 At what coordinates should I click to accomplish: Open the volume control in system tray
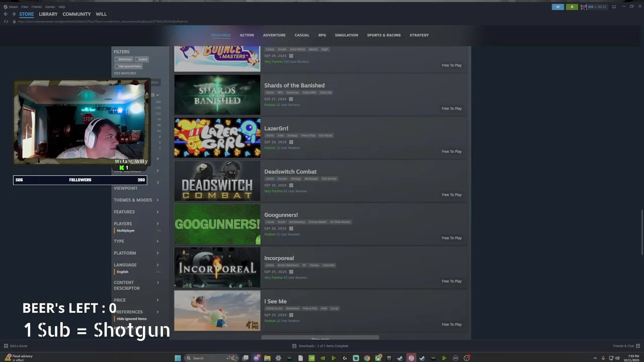(618, 358)
